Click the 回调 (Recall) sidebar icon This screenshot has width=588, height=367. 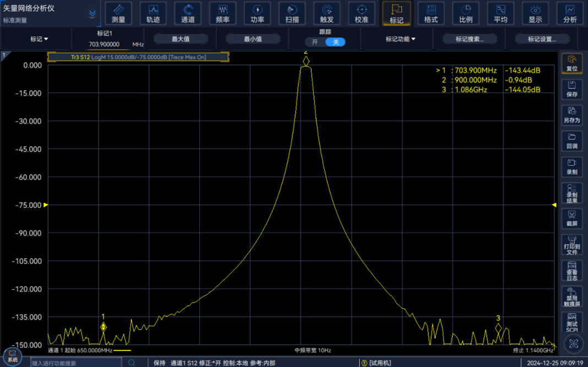[572, 140]
